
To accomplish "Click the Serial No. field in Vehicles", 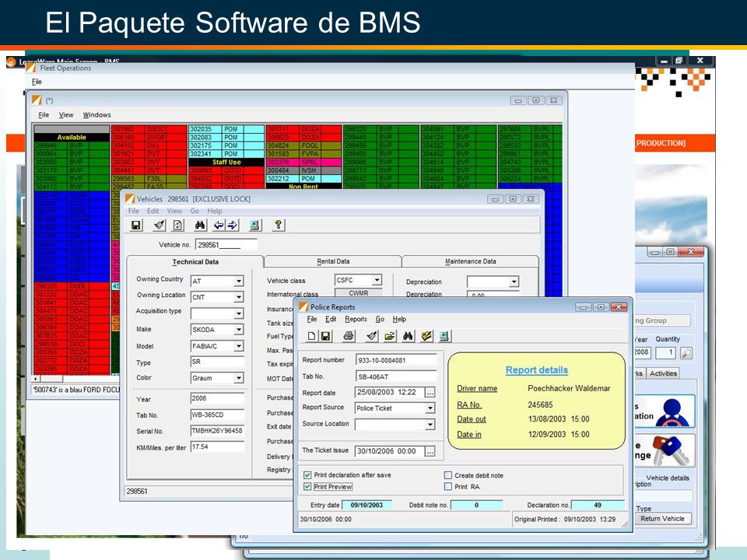I will coord(217,430).
